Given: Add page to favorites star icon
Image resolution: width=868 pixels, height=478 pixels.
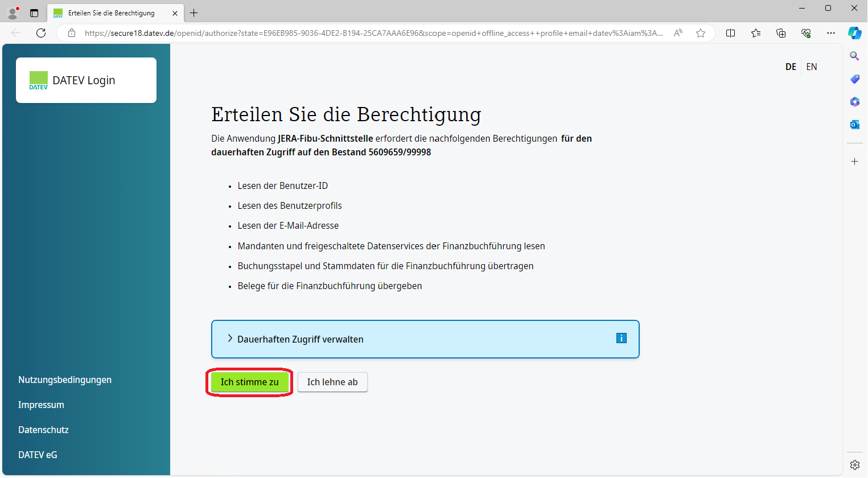Looking at the screenshot, I should click(701, 33).
